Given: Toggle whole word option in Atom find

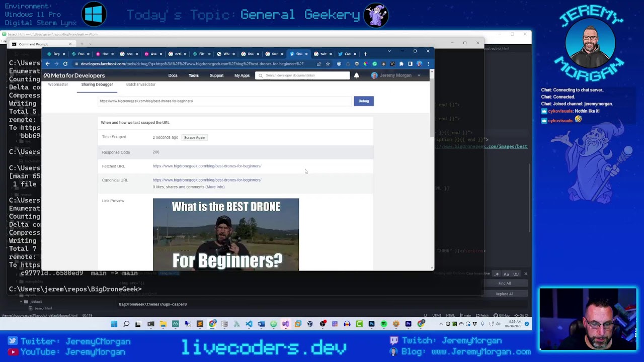Looking at the screenshot, I should pos(516,274).
